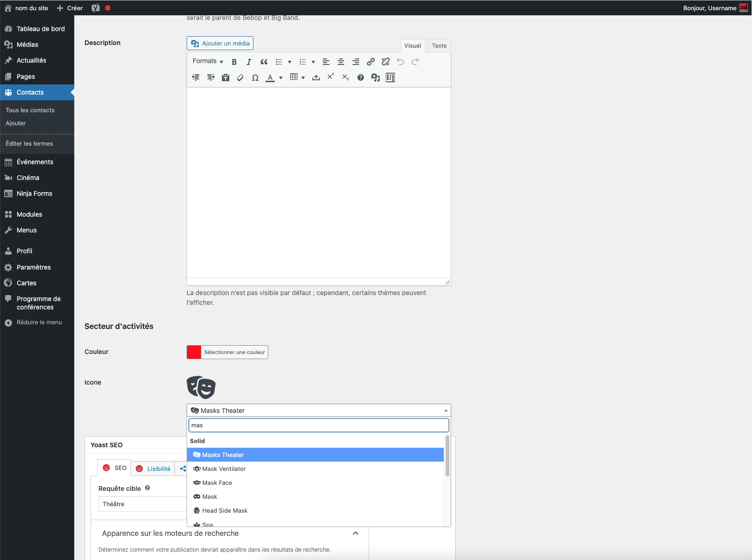Toggle bold formatting in editor toolbar
Screen dimensions: 752x560
(x=234, y=62)
